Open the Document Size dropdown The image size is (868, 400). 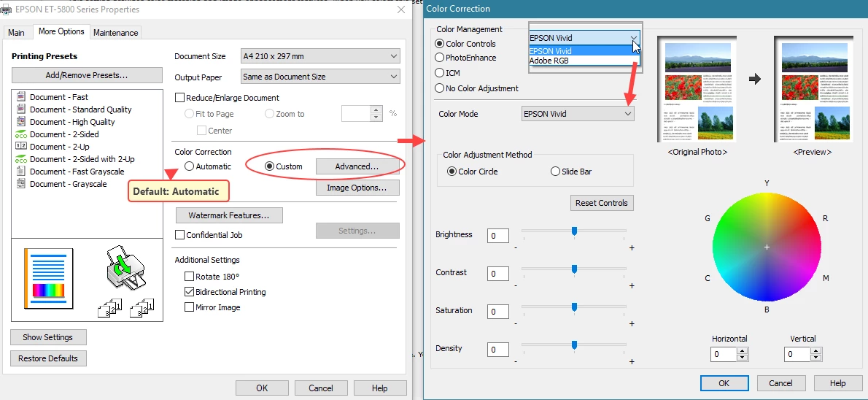320,56
